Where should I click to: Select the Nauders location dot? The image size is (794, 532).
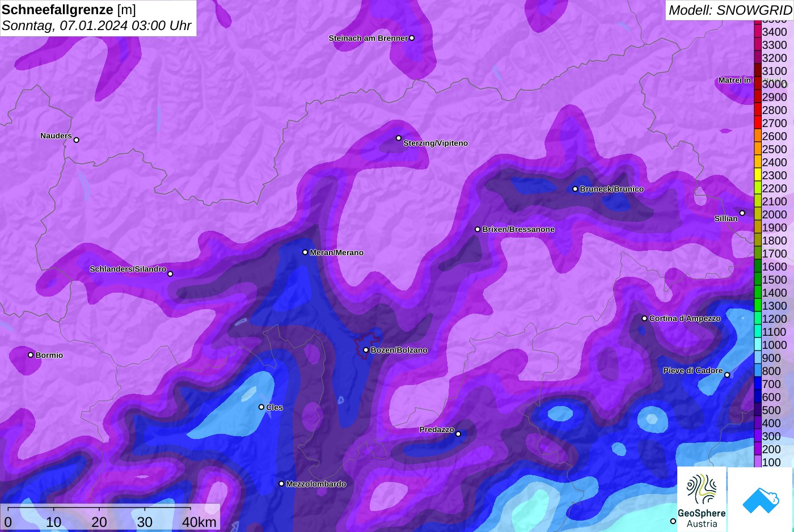[77, 140]
